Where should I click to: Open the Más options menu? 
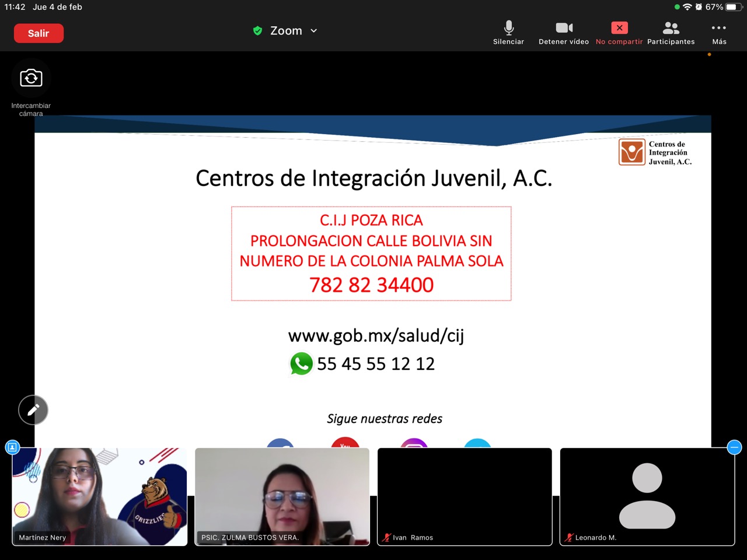click(x=719, y=33)
